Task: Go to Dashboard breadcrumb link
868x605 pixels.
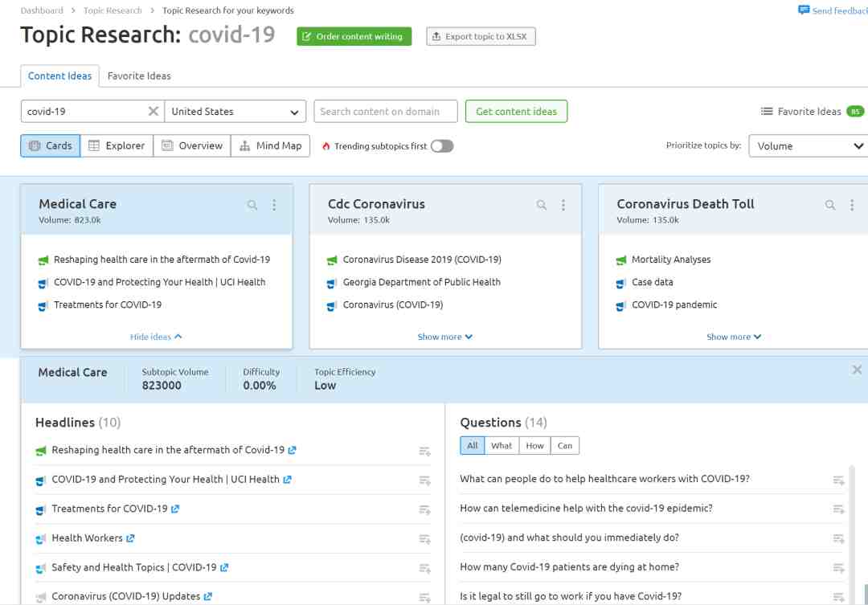Action: click(42, 10)
